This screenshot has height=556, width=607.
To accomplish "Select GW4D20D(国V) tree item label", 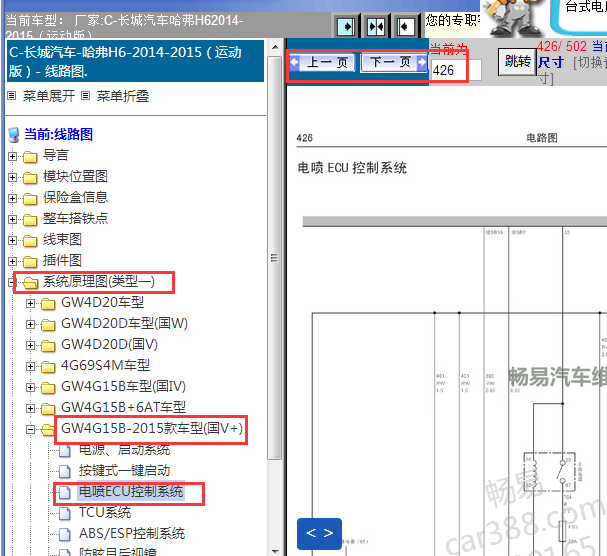I will tap(110, 344).
